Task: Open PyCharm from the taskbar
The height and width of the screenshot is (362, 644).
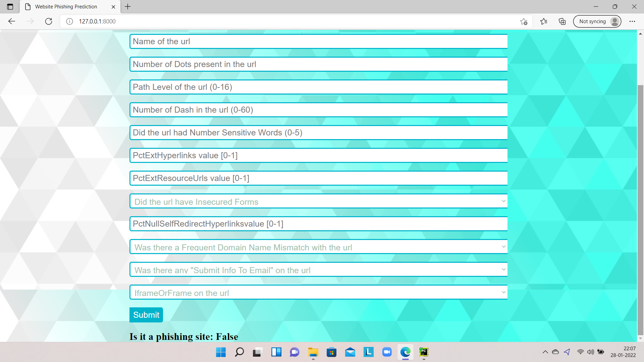Action: 424,352
